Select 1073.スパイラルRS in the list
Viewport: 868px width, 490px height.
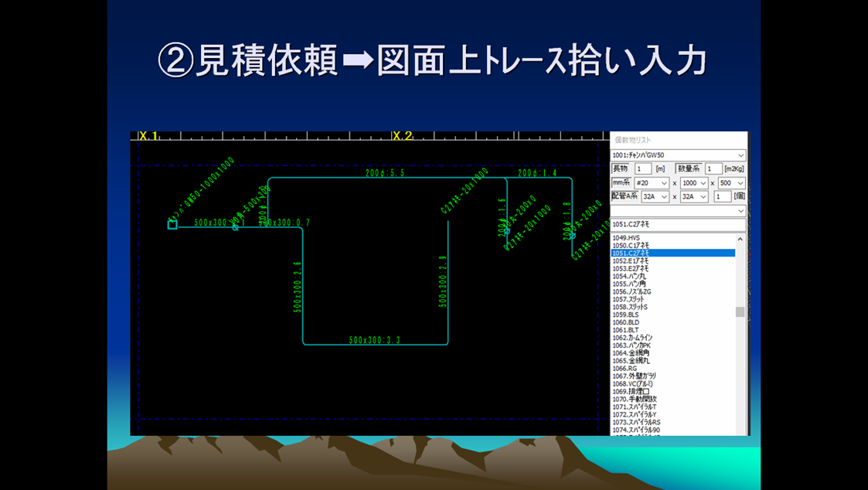click(673, 423)
